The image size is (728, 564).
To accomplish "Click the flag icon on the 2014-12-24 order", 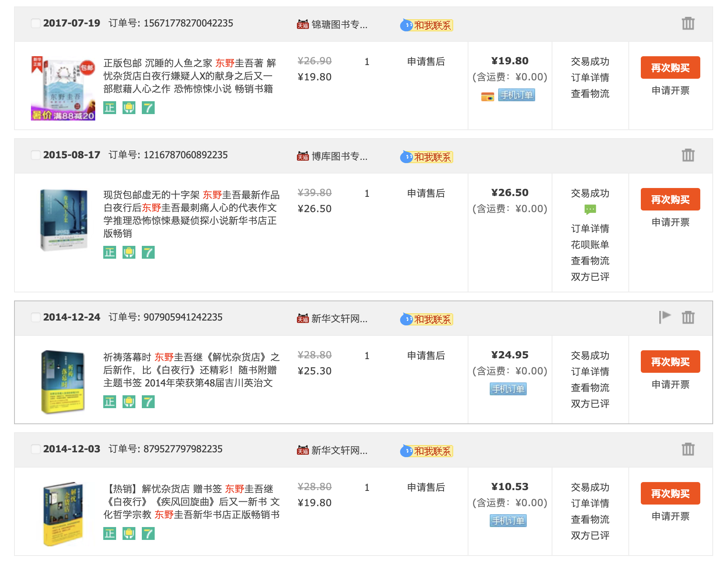I will (x=665, y=317).
